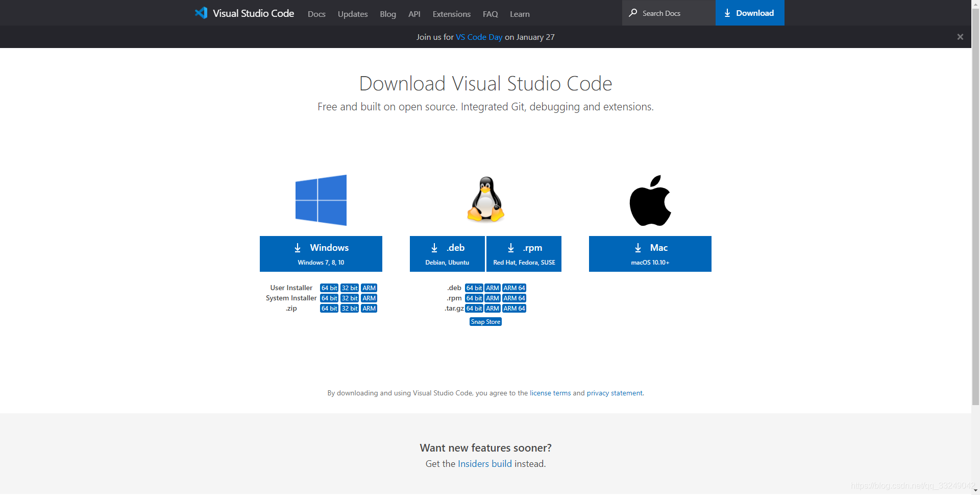Click the ".tar.gz" row label
This screenshot has width=980, height=495.
(454, 309)
